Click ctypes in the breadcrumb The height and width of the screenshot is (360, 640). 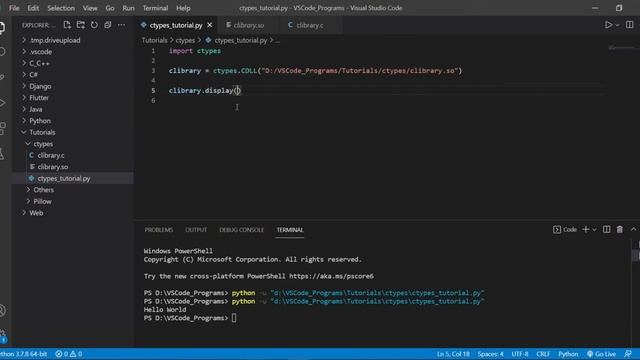coord(185,40)
